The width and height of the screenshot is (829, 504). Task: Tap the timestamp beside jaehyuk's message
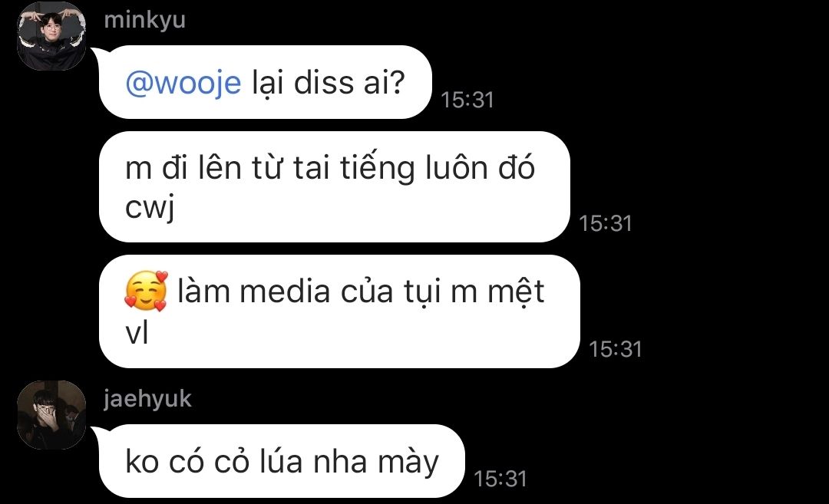500,479
